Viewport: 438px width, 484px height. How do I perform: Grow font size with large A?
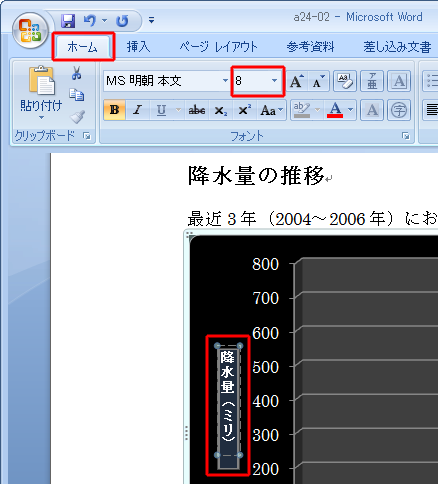(x=296, y=81)
